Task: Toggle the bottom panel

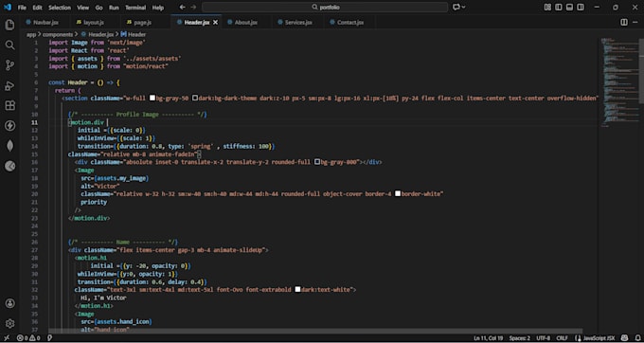Action: click(x=569, y=7)
